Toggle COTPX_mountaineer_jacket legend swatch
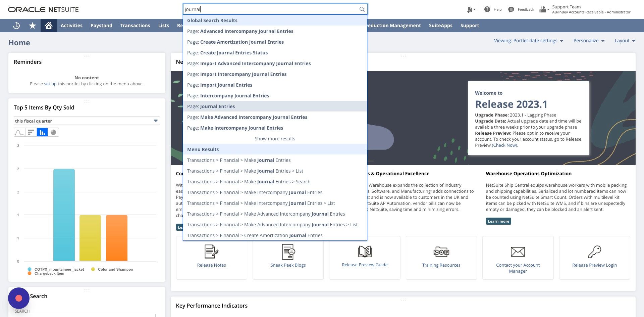The height and width of the screenshot is (317, 644). [30, 269]
